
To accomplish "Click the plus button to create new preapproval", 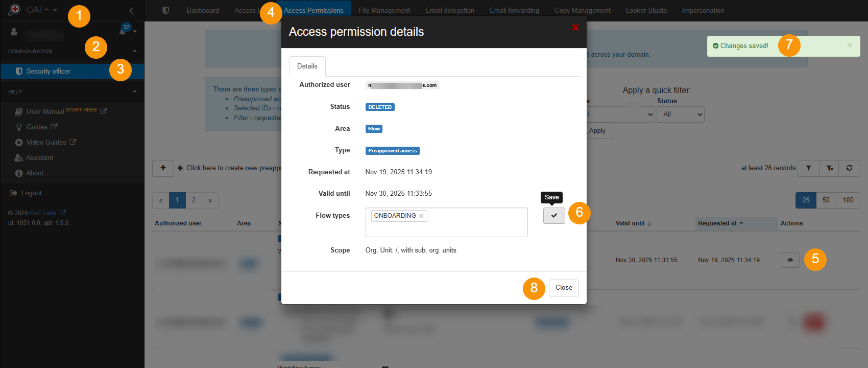I will [x=163, y=168].
